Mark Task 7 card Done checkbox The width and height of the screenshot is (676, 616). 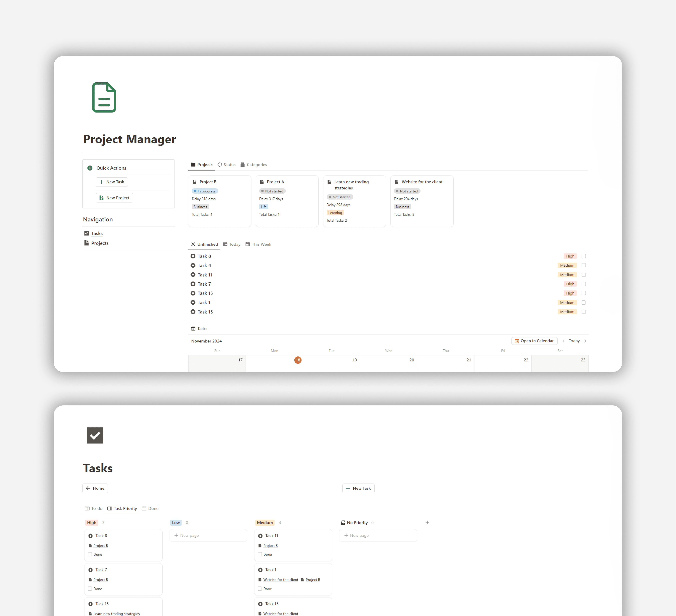click(x=90, y=589)
